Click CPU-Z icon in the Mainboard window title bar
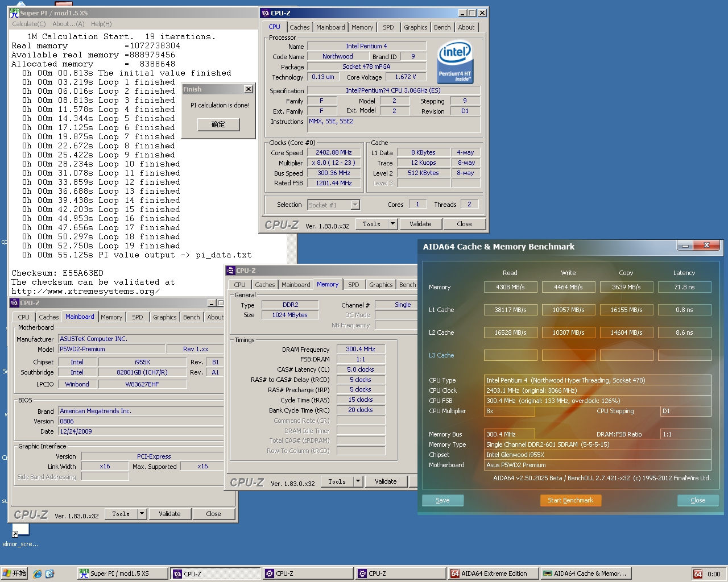The image size is (728, 582). click(x=15, y=303)
